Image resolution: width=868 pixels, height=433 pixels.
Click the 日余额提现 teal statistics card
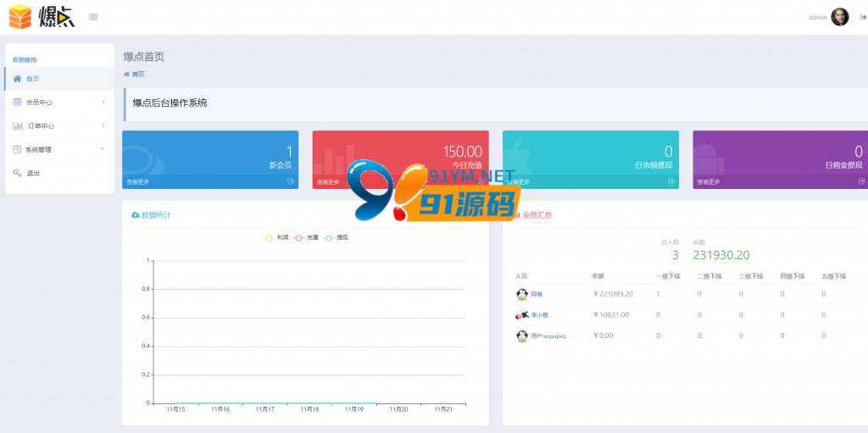591,159
